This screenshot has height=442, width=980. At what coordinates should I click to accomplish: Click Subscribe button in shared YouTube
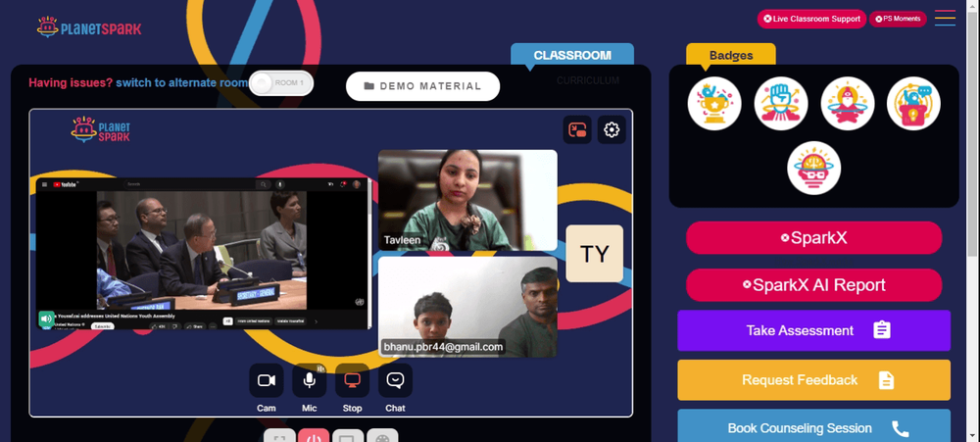(102, 325)
